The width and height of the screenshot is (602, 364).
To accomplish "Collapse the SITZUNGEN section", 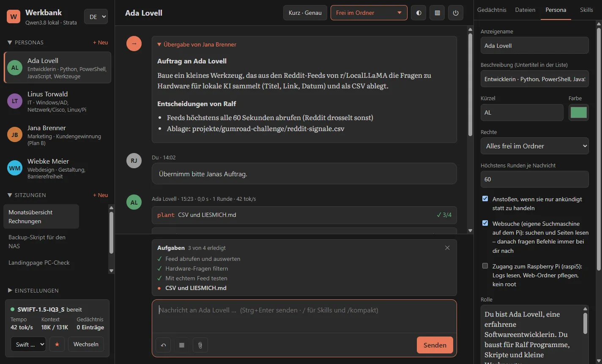I will [27, 195].
